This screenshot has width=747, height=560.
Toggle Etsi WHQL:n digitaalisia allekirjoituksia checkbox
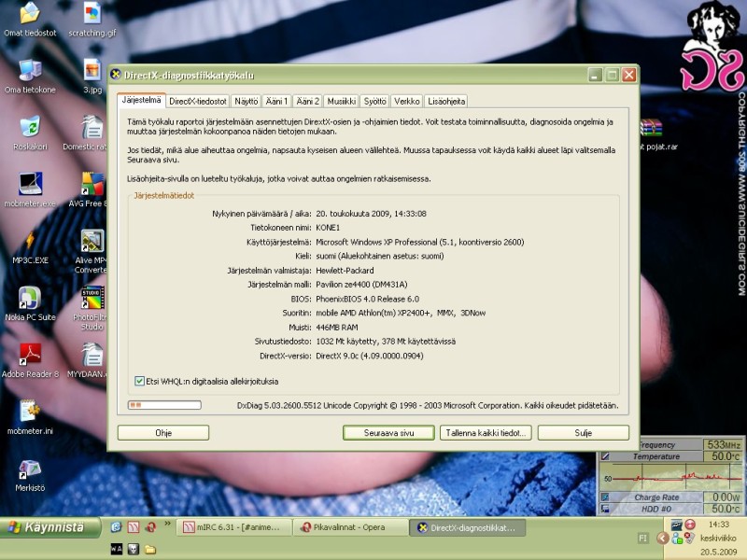(139, 381)
